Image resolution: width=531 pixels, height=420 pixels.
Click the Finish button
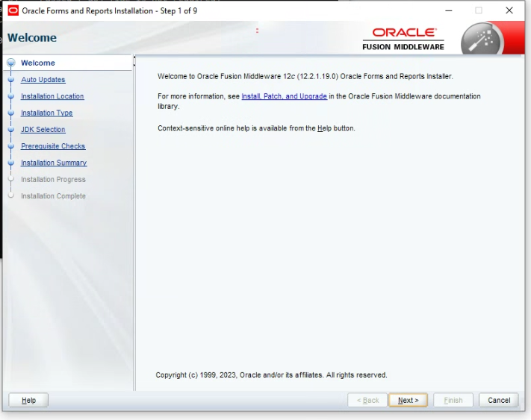pyautogui.click(x=453, y=400)
